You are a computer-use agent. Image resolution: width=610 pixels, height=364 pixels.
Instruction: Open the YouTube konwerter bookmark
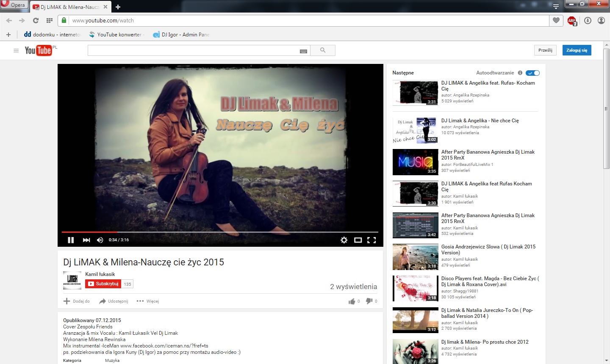[x=117, y=35]
